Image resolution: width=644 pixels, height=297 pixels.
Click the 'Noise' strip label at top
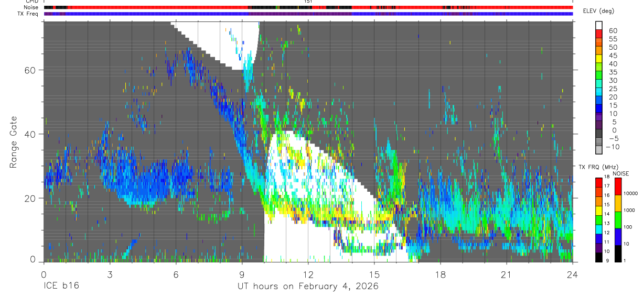[30, 7]
